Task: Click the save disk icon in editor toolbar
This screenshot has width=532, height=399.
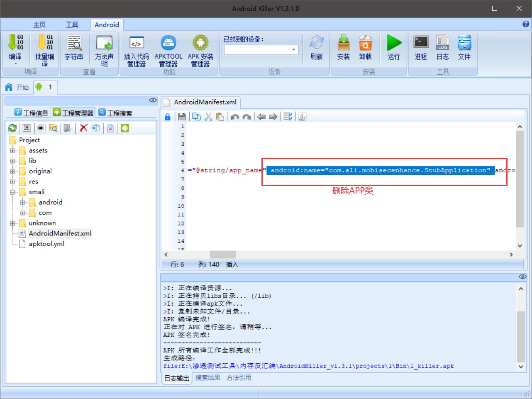Action: pyautogui.click(x=182, y=117)
